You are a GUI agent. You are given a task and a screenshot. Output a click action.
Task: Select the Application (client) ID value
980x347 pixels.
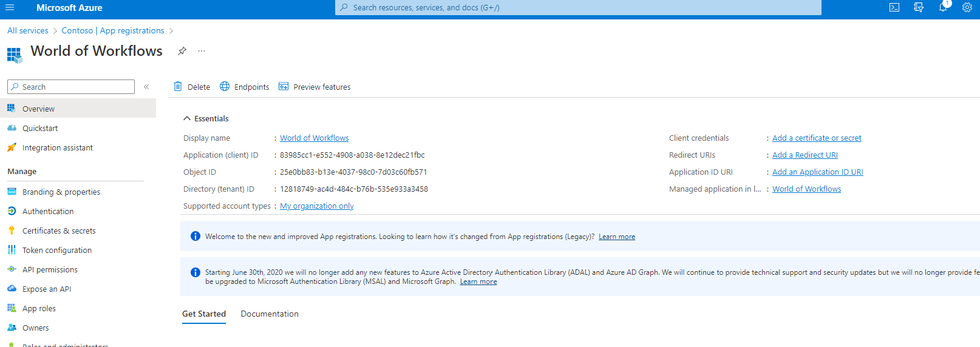[x=352, y=155]
